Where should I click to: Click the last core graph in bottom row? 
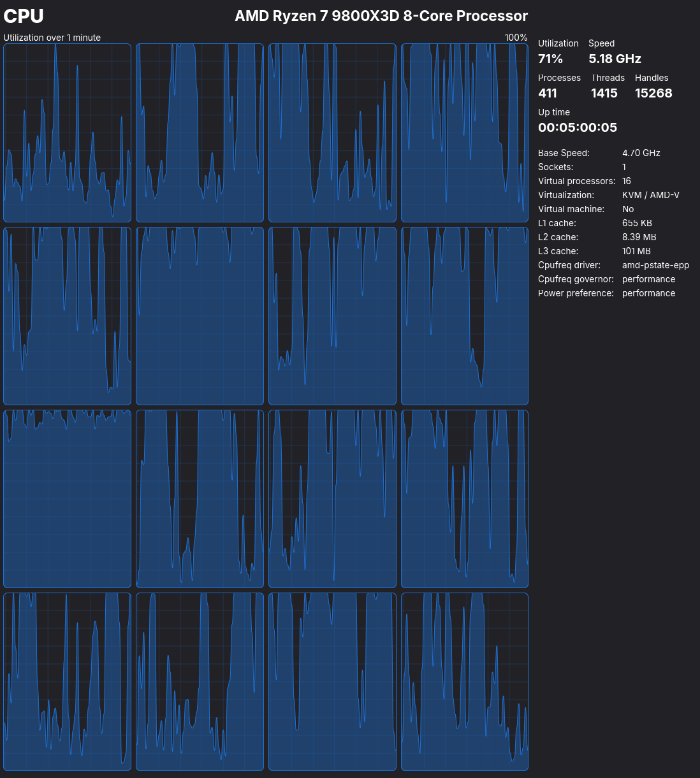coord(465,682)
